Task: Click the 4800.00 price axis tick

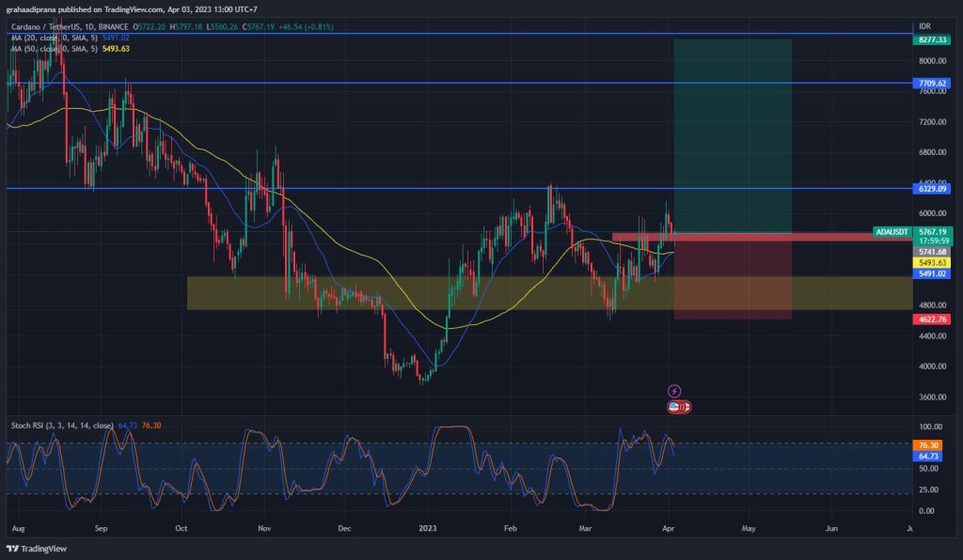Action: (x=932, y=304)
